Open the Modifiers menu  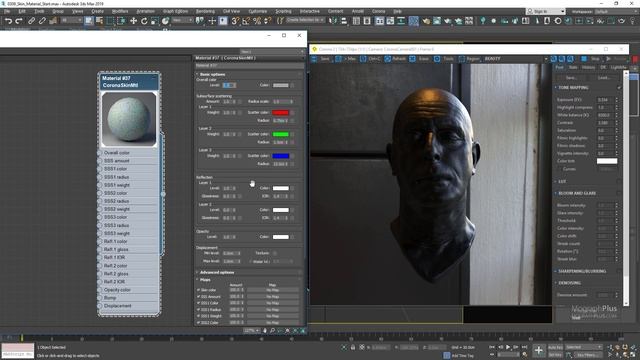[x=120, y=11]
